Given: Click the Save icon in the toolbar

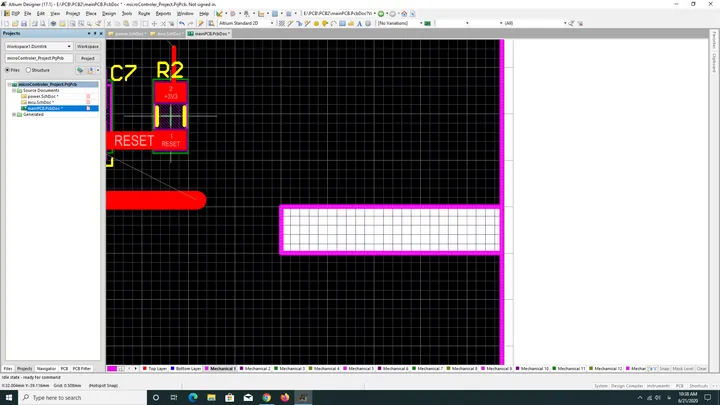Looking at the screenshot, I should (24, 23).
